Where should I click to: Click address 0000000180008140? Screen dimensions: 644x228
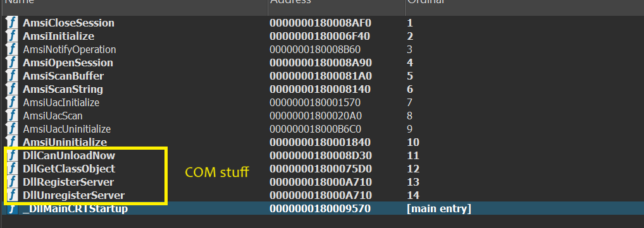point(320,89)
